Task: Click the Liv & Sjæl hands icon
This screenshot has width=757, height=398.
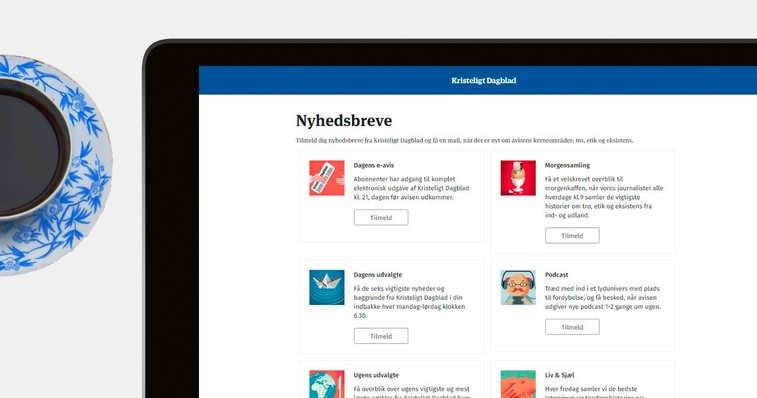Action: click(x=518, y=384)
